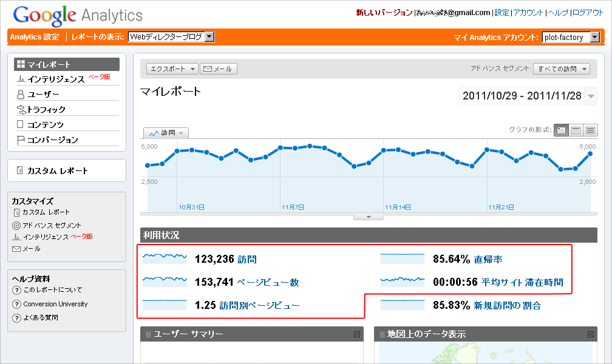Click the date range 2011/10/29 - 2011/11/28 field
The width and height of the screenshot is (612, 364).
522,96
